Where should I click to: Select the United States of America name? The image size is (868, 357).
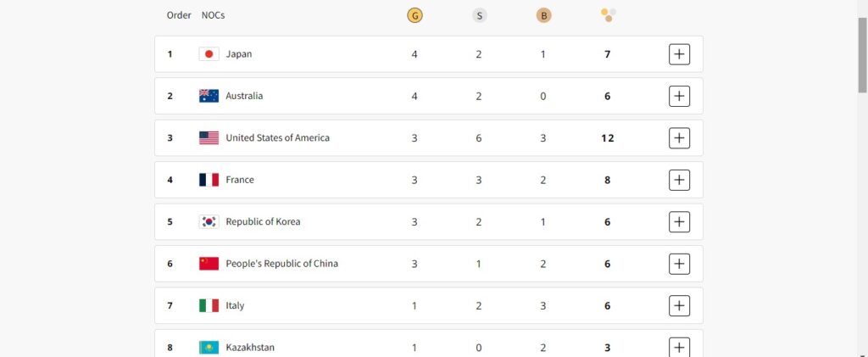(277, 138)
